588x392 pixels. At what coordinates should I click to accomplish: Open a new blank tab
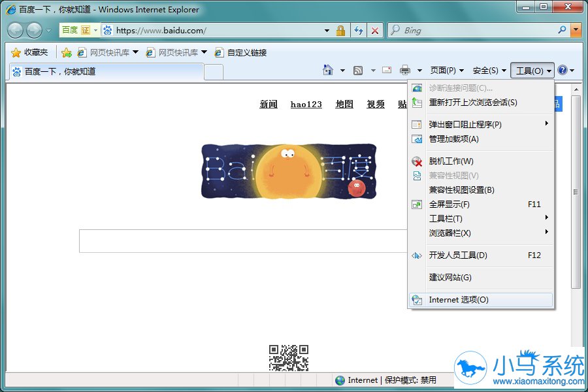tap(214, 72)
